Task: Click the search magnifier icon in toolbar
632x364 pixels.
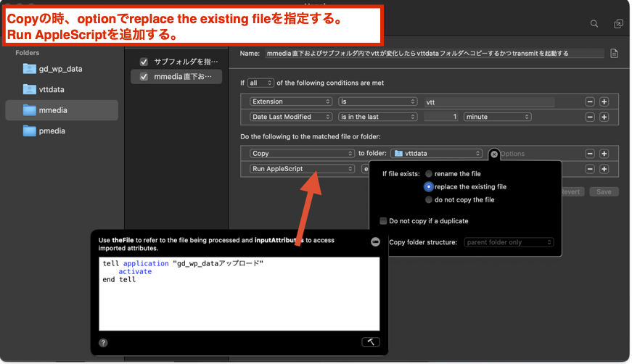Action: pyautogui.click(x=594, y=24)
